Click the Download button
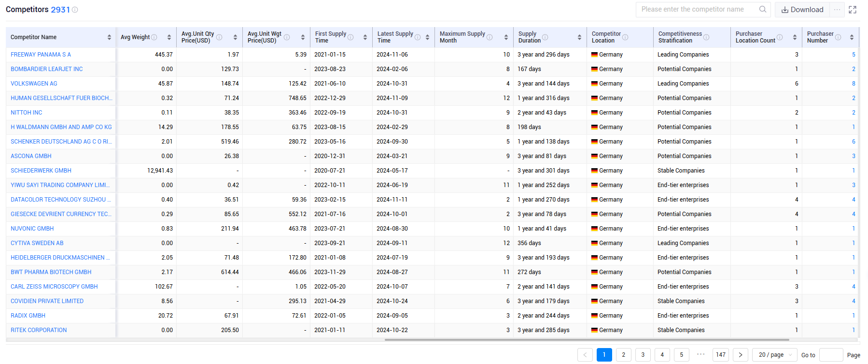The width and height of the screenshot is (868, 364). click(x=802, y=10)
